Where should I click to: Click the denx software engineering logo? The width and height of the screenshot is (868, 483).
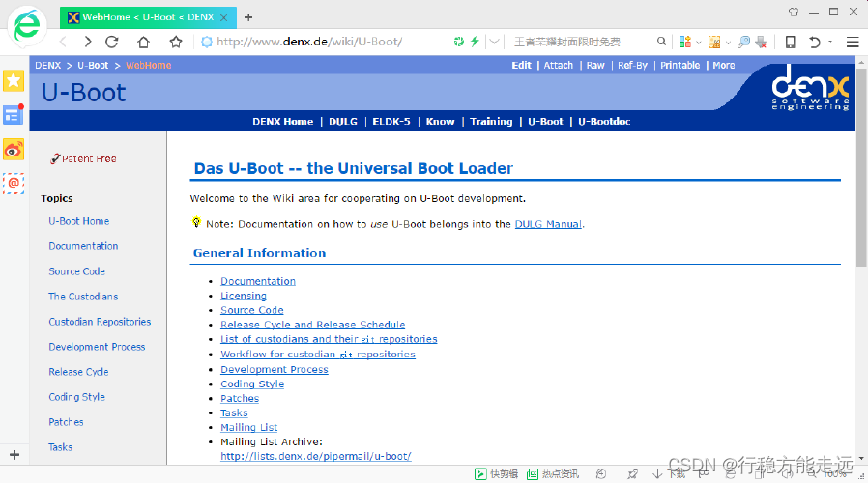pyautogui.click(x=810, y=87)
